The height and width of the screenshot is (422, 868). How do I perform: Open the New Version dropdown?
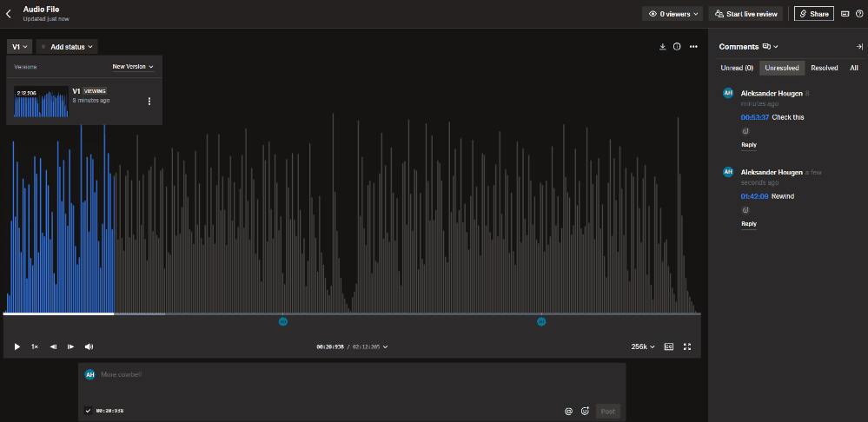click(x=133, y=67)
